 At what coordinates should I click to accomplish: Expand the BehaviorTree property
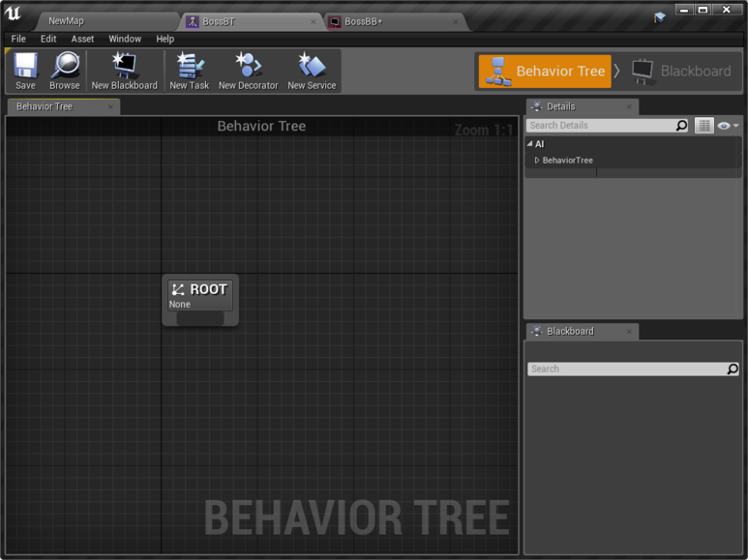point(537,161)
